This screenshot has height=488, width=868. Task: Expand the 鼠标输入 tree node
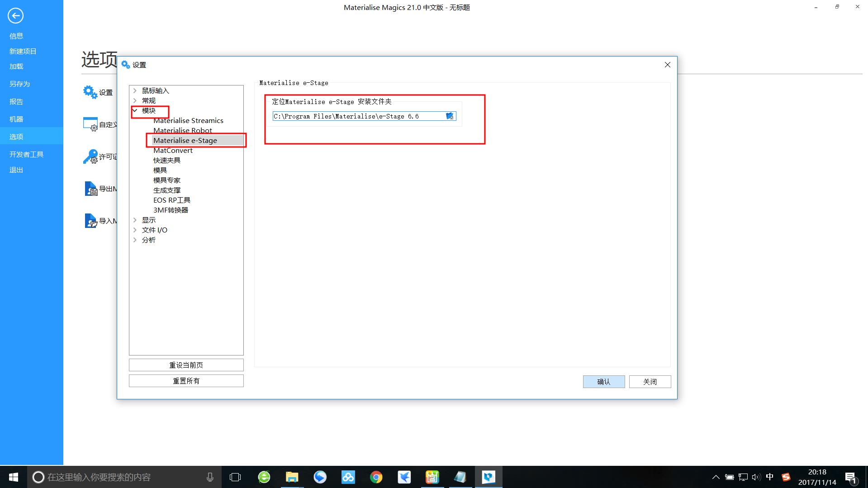135,90
